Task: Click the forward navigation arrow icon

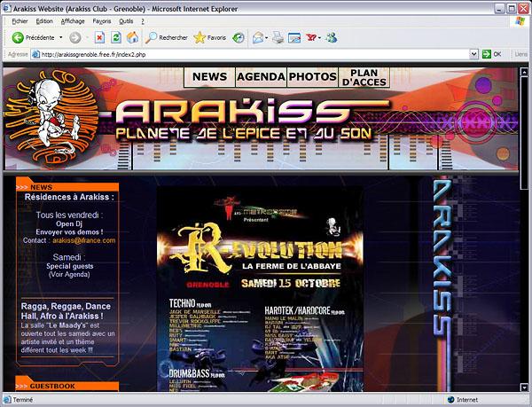Action: [x=75, y=37]
